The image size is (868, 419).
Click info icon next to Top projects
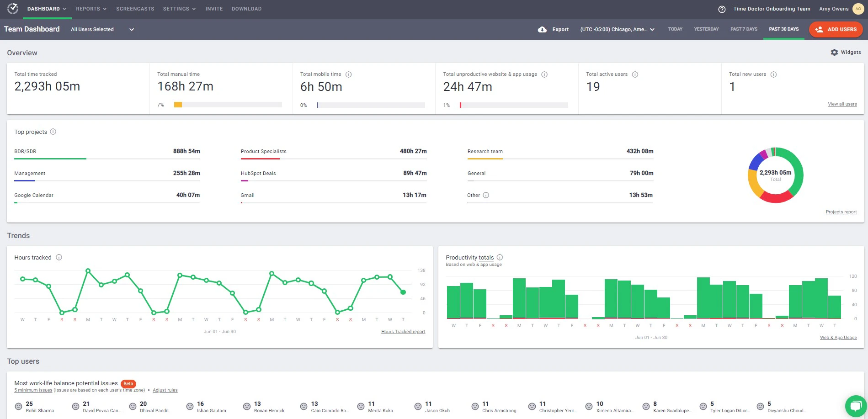[53, 132]
